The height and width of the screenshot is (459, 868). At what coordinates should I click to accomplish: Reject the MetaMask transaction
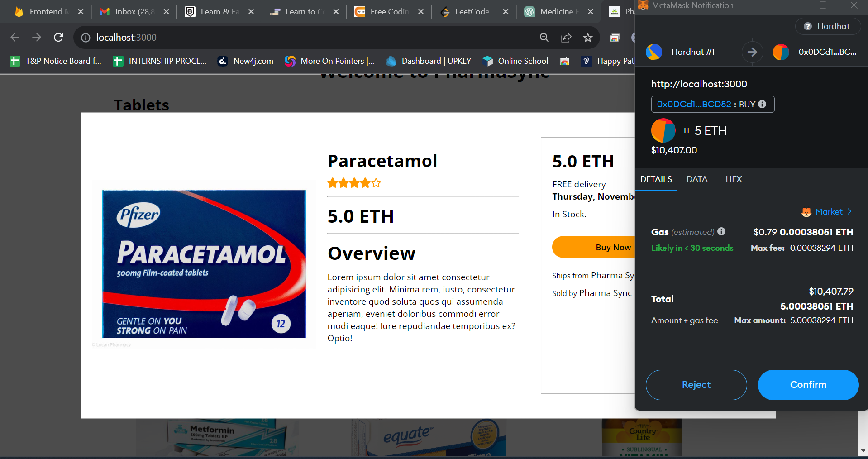click(x=696, y=385)
